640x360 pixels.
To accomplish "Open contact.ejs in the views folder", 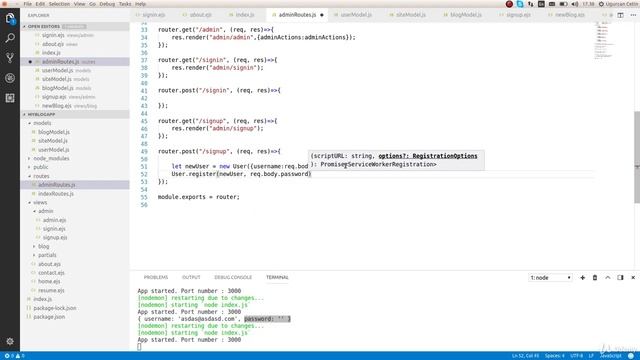I will pyautogui.click(x=51, y=273).
